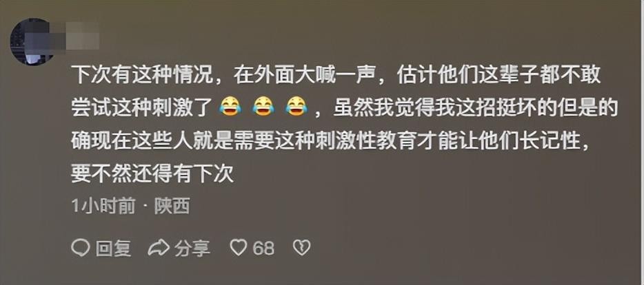Like the comment with the heart icon
Image resolution: width=644 pixels, height=285 pixels.
(238, 248)
